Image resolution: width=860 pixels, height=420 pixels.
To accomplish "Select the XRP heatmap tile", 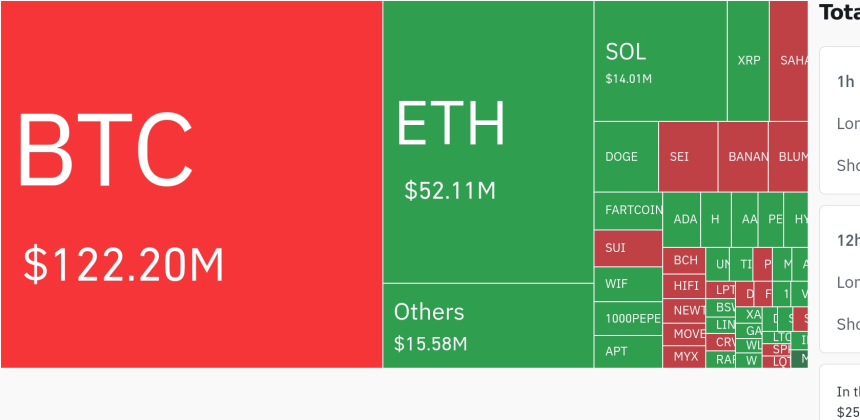I will click(x=748, y=61).
